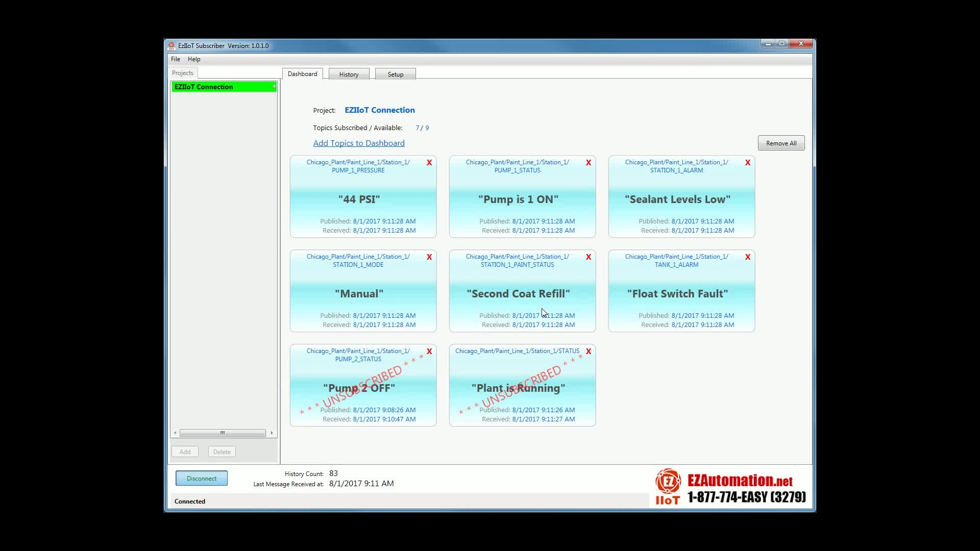Click the Remove All button
This screenshot has width=980, height=551.
pyautogui.click(x=781, y=143)
